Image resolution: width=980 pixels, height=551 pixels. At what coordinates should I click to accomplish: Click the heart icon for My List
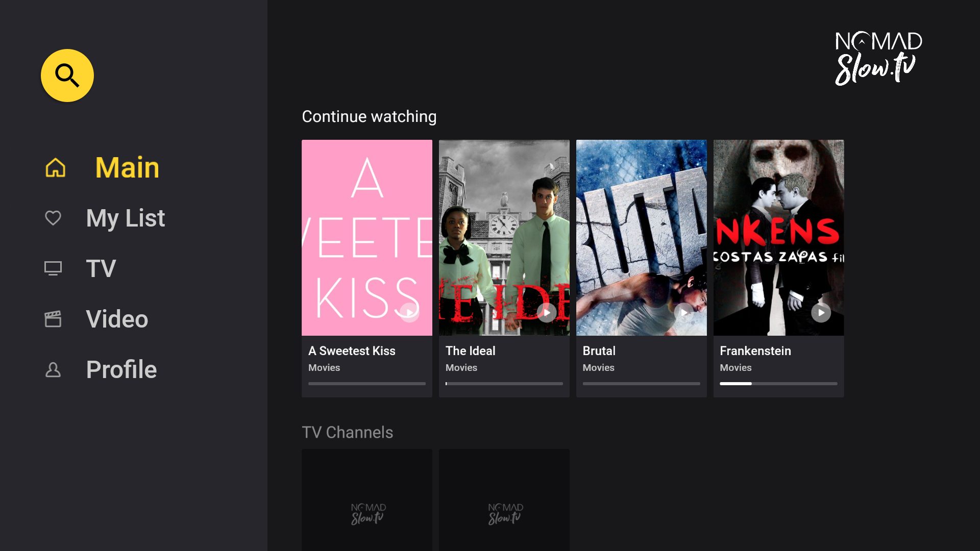(53, 218)
